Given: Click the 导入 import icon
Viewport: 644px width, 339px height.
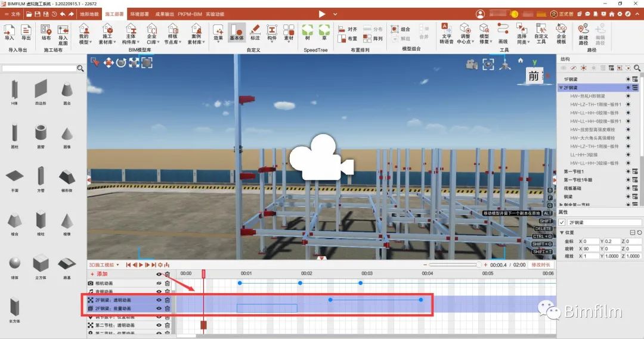Looking at the screenshot, I should click(x=9, y=32).
